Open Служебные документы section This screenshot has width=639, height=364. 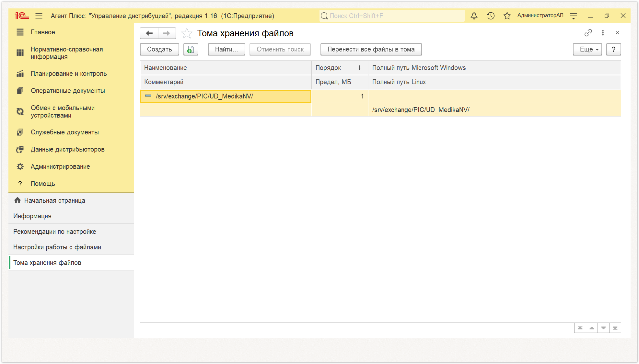71,132
